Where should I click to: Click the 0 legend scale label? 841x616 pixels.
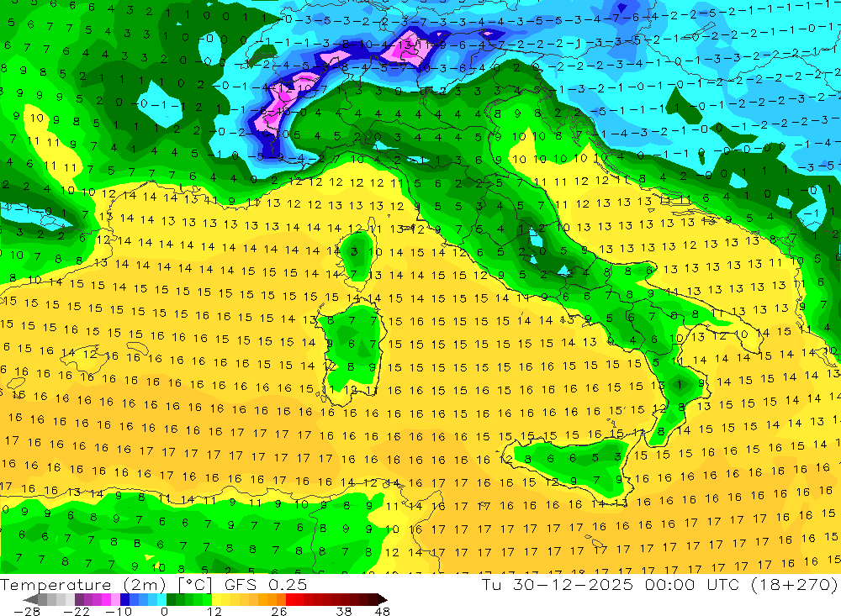pos(164,611)
